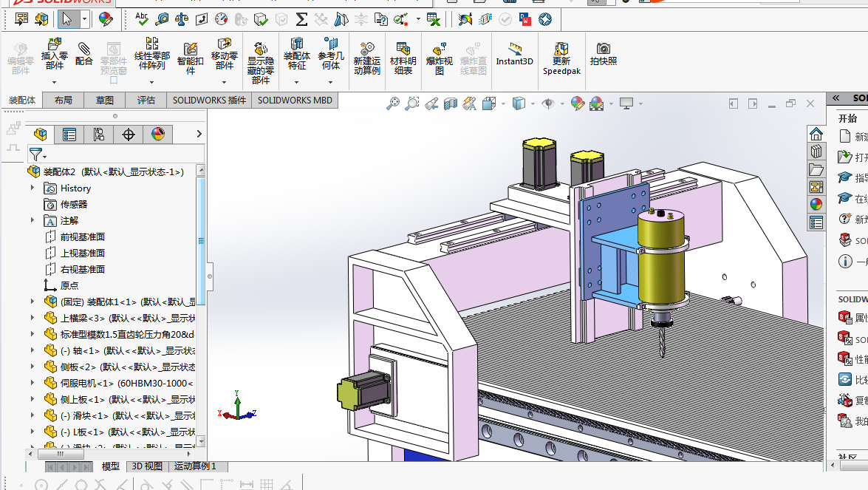This screenshot has width=868, height=490.
Task: Open Design Library icon in task pane
Action: (816, 152)
